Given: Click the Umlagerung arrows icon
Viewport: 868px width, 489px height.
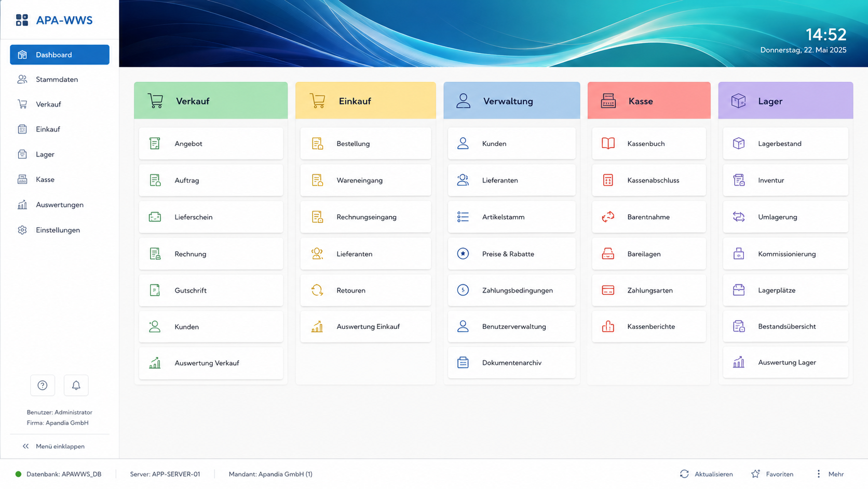Looking at the screenshot, I should pyautogui.click(x=739, y=217).
